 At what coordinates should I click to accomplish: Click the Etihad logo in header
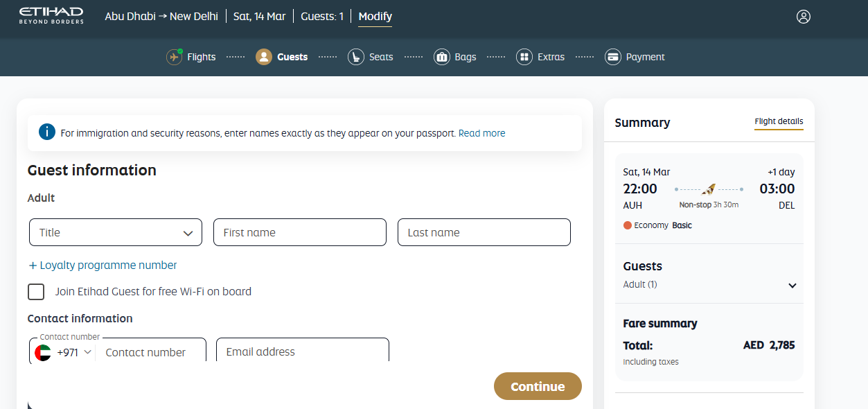(x=51, y=16)
